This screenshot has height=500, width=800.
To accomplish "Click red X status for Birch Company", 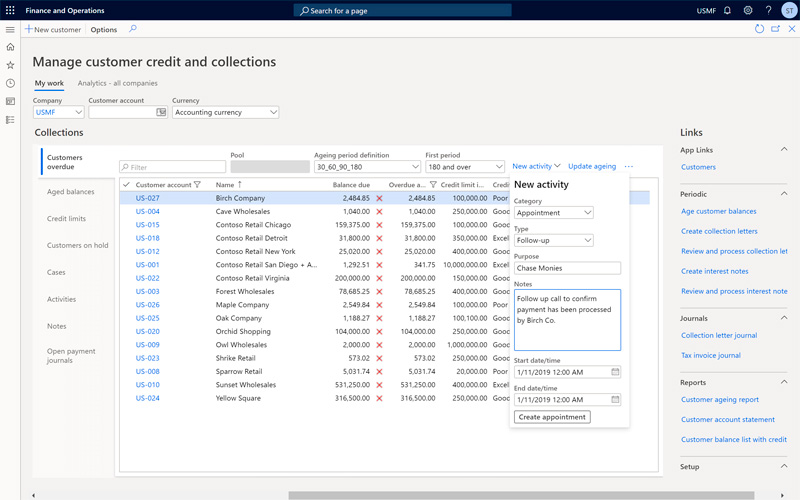I will click(x=379, y=198).
